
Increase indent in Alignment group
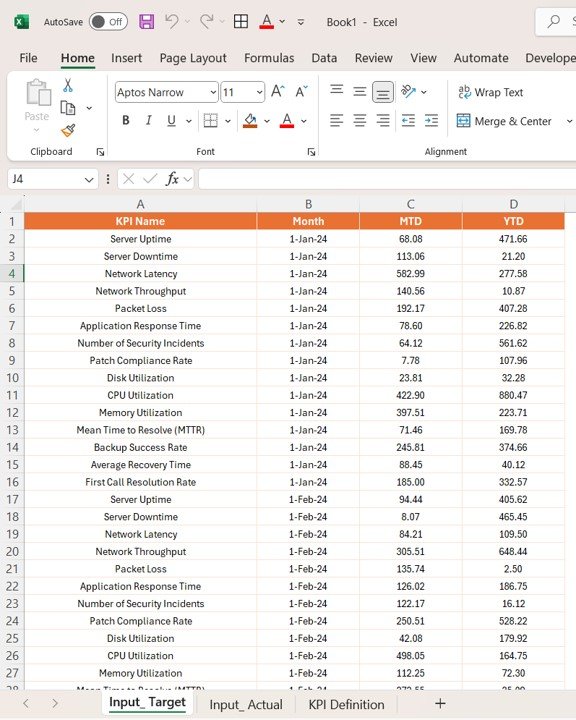(x=431, y=121)
